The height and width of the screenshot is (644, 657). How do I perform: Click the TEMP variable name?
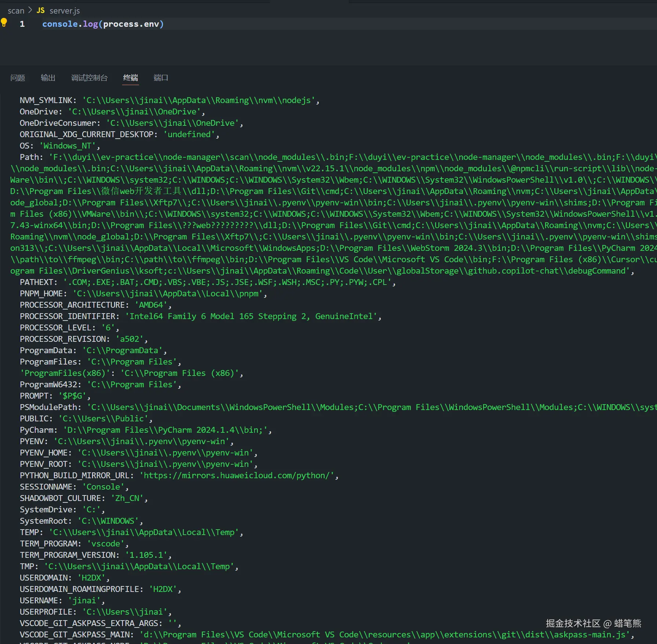29,532
